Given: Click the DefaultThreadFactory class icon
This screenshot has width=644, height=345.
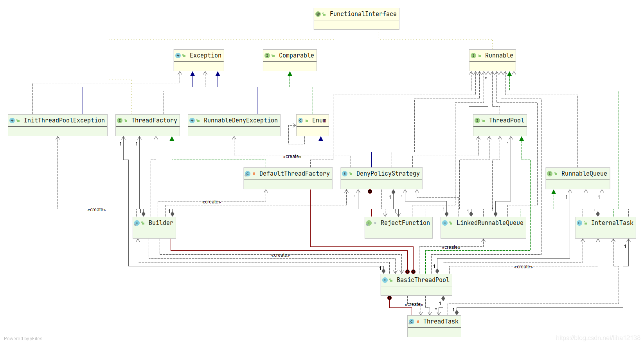Looking at the screenshot, I should pyautogui.click(x=248, y=174).
